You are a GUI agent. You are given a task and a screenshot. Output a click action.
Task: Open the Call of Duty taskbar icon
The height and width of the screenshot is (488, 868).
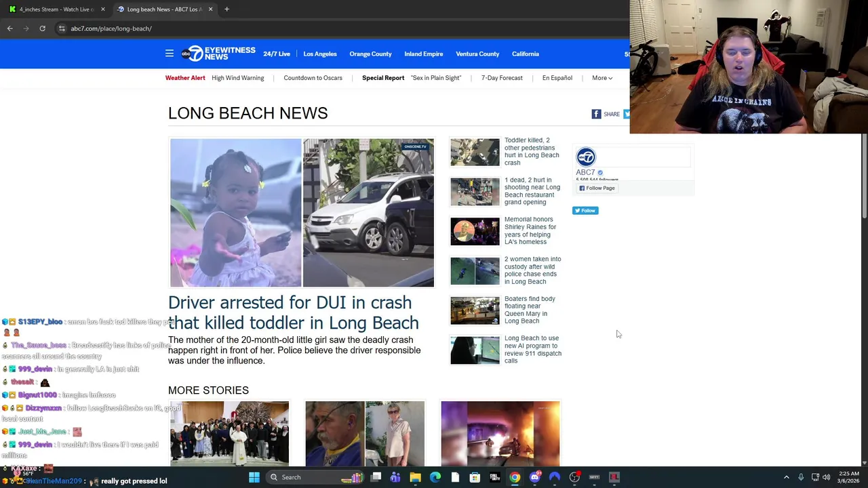pos(495,477)
